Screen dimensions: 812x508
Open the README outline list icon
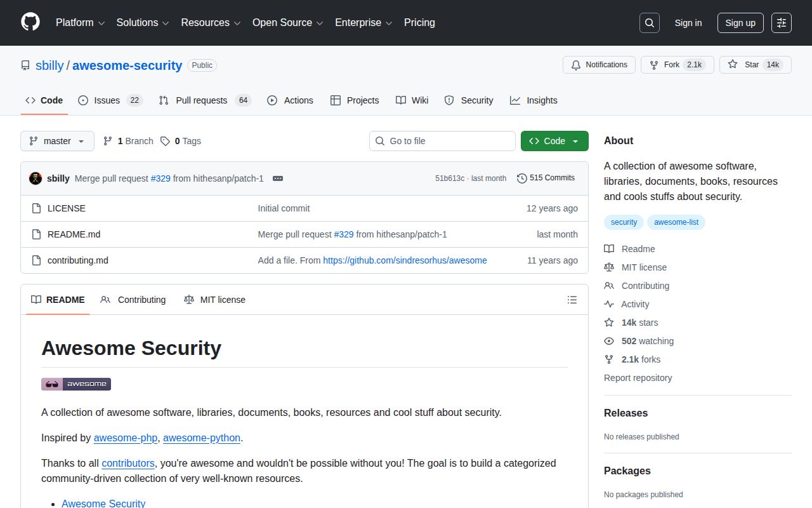(572, 299)
